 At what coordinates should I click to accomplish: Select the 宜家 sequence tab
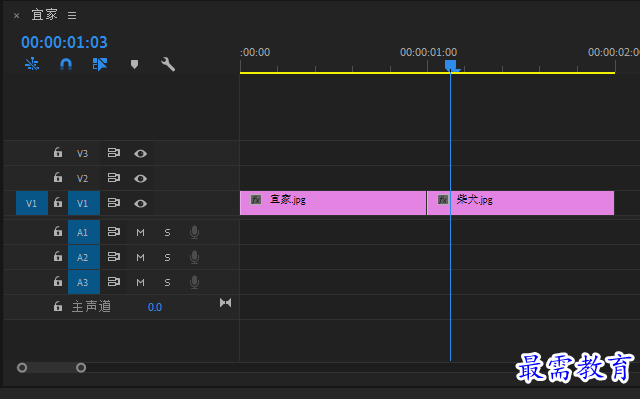[x=44, y=15]
